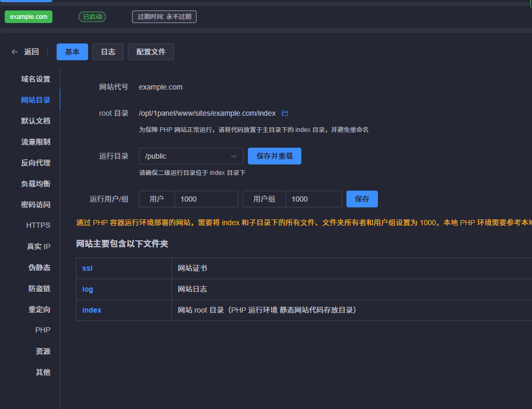Image resolution: width=532 pixels, height=409 pixels.
Task: Click the green example.com site tag
Action: click(29, 17)
